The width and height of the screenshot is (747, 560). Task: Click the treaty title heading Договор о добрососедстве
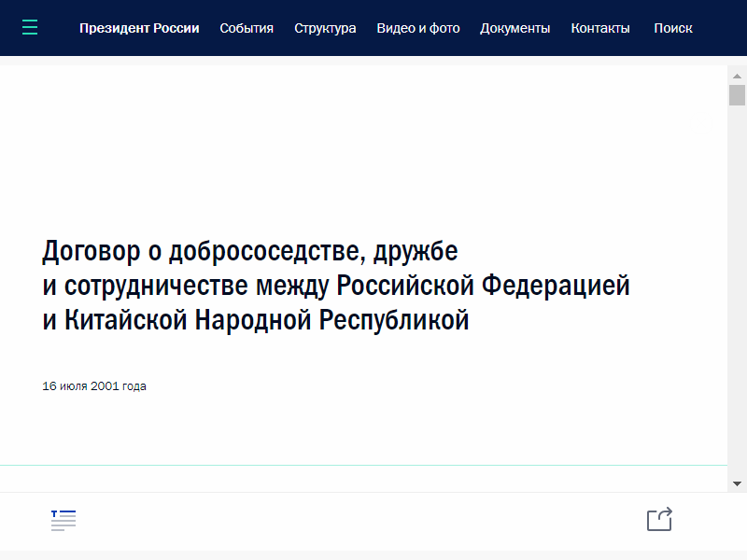coord(336,285)
